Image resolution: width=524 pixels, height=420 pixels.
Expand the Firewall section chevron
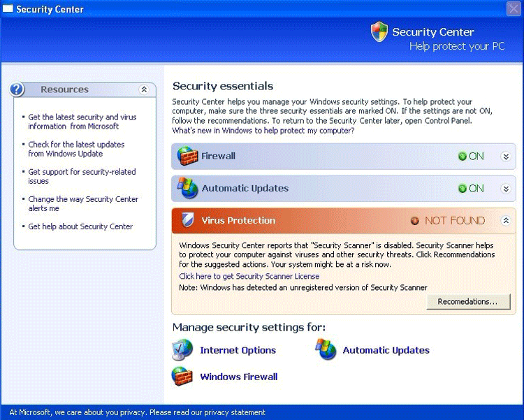[506, 157]
